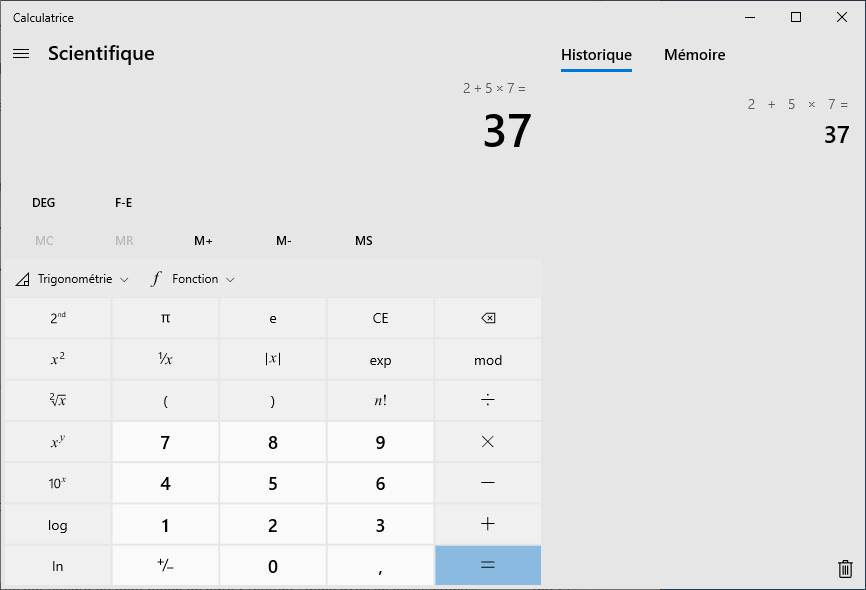This screenshot has height=590, width=866.
Task: Click digit 9 on keypad
Action: (380, 441)
